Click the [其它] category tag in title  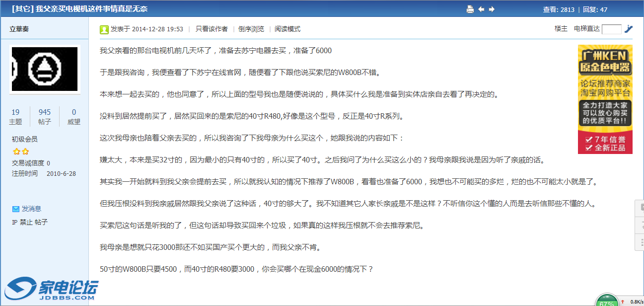coord(23,9)
